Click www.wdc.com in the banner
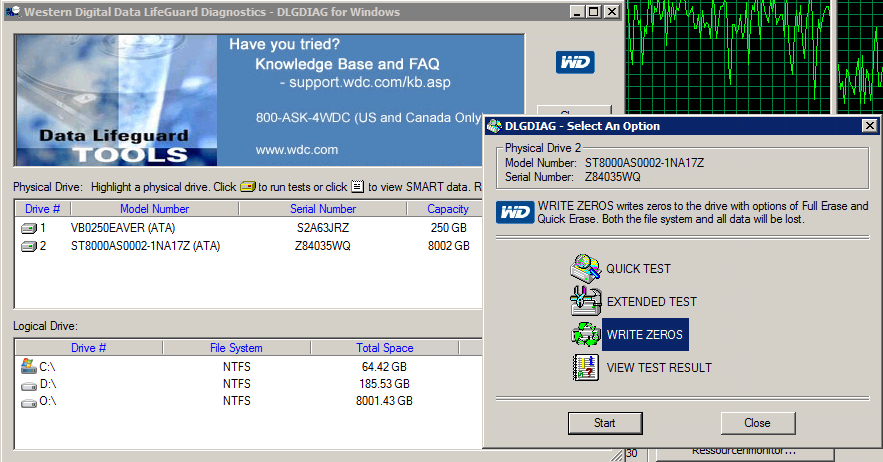Viewport: 883px width, 462px height. tap(297, 150)
